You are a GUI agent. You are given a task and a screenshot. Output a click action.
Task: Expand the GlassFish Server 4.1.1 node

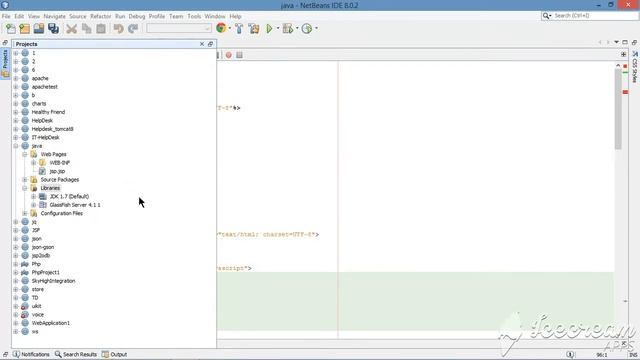pyautogui.click(x=34, y=205)
